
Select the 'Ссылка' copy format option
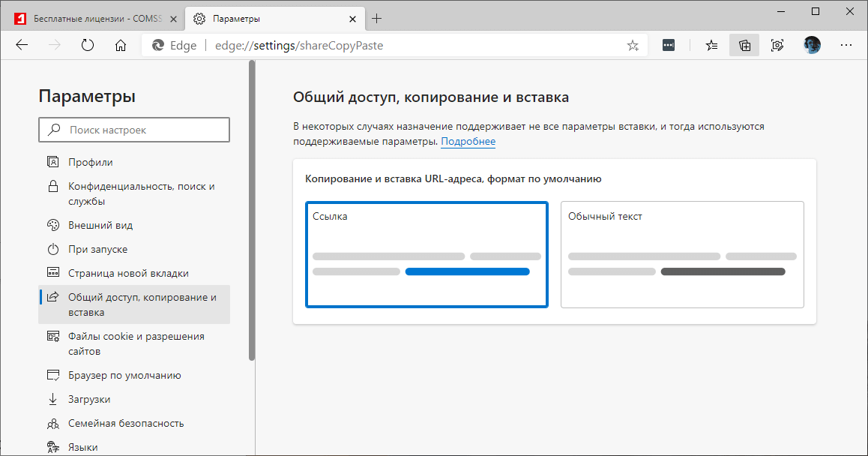tap(427, 253)
